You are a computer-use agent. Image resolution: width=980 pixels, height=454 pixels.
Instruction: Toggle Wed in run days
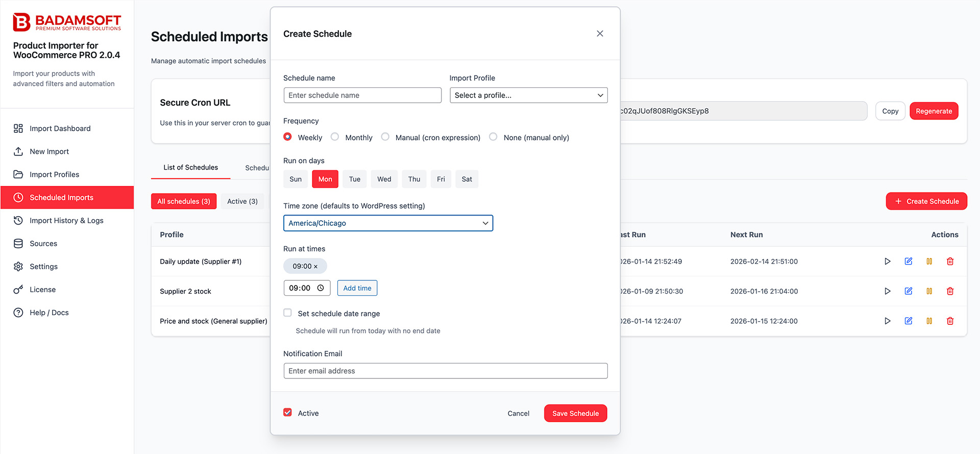pos(384,179)
